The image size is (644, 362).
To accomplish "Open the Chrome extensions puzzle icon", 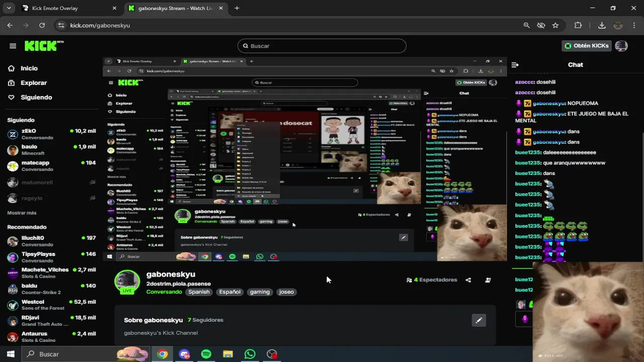I will [x=578, y=25].
